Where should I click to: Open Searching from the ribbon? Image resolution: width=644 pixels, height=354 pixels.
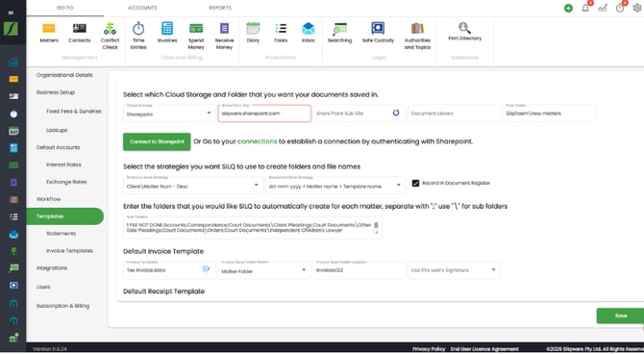point(339,33)
